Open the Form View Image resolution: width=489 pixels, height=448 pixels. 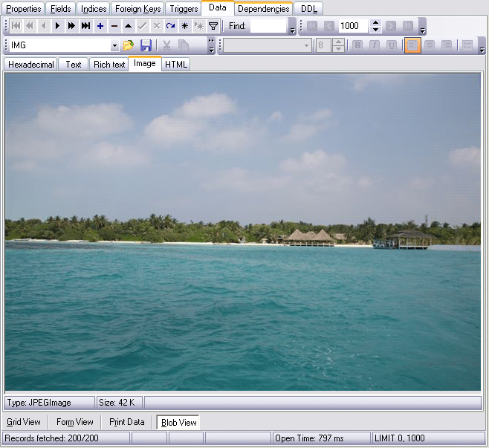(x=75, y=422)
